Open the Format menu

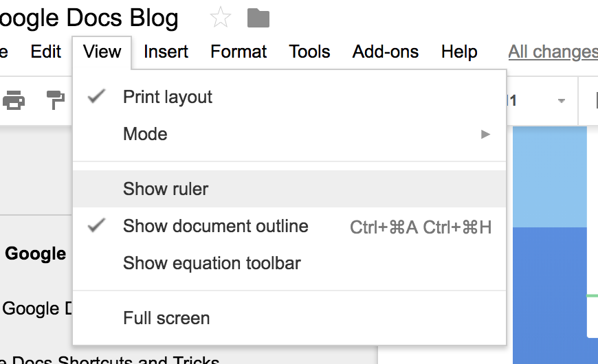(x=239, y=52)
